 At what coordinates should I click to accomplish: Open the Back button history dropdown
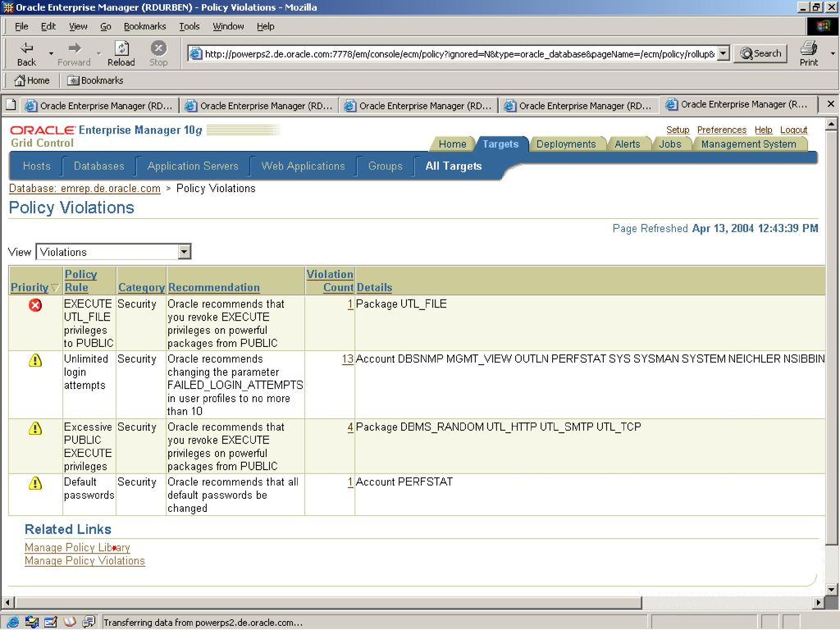coord(51,53)
